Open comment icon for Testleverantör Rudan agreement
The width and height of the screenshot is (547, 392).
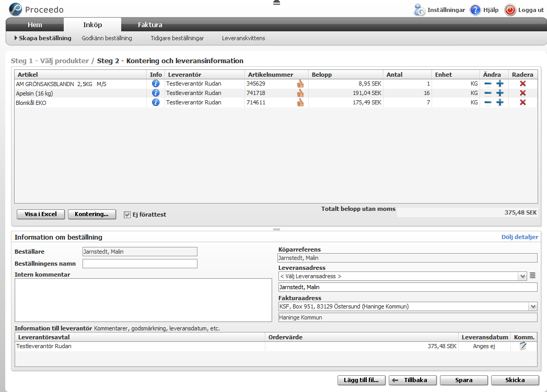click(523, 346)
